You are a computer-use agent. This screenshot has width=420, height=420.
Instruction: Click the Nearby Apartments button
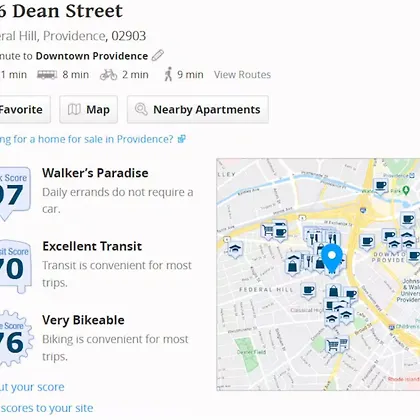pyautogui.click(x=198, y=109)
